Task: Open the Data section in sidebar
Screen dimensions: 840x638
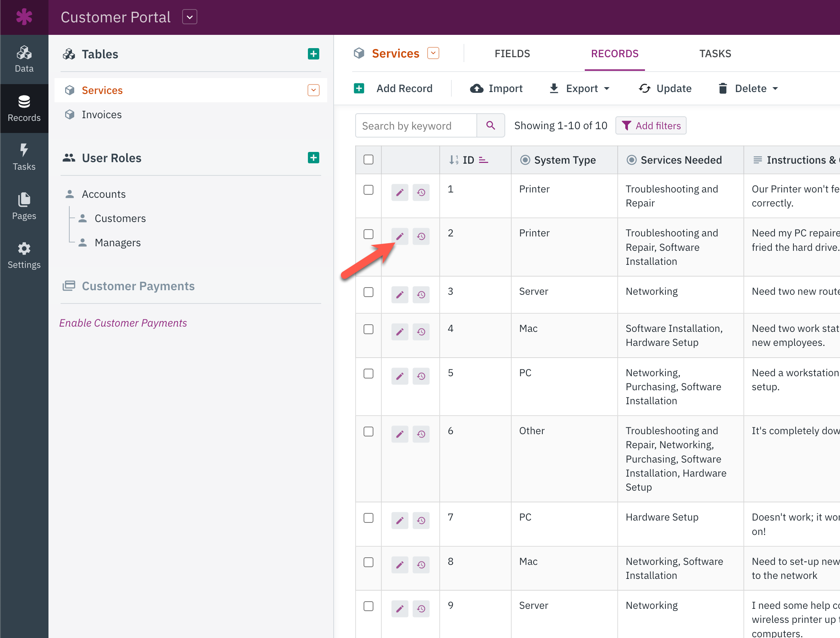Action: [x=24, y=59]
